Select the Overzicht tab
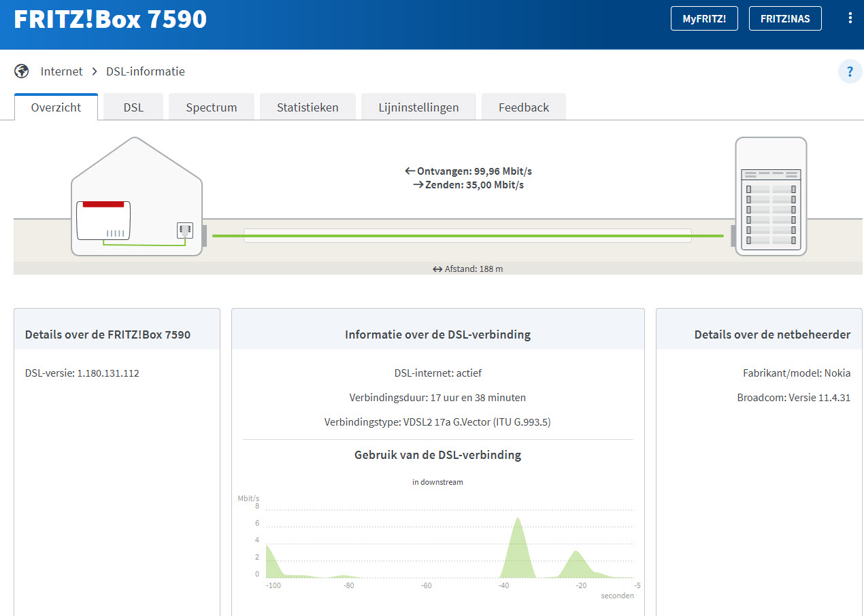 point(56,107)
